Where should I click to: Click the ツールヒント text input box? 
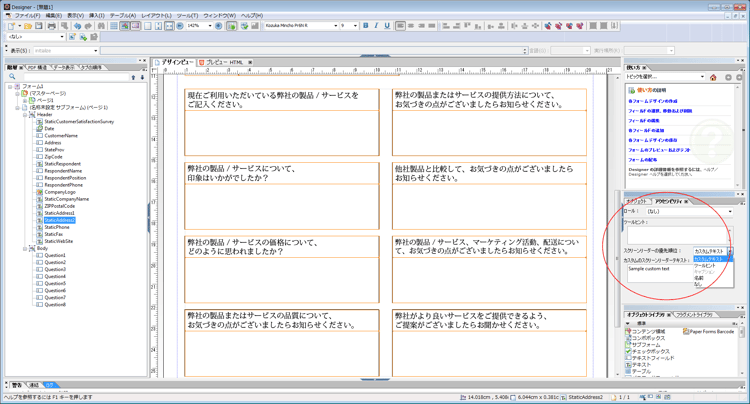(678, 235)
